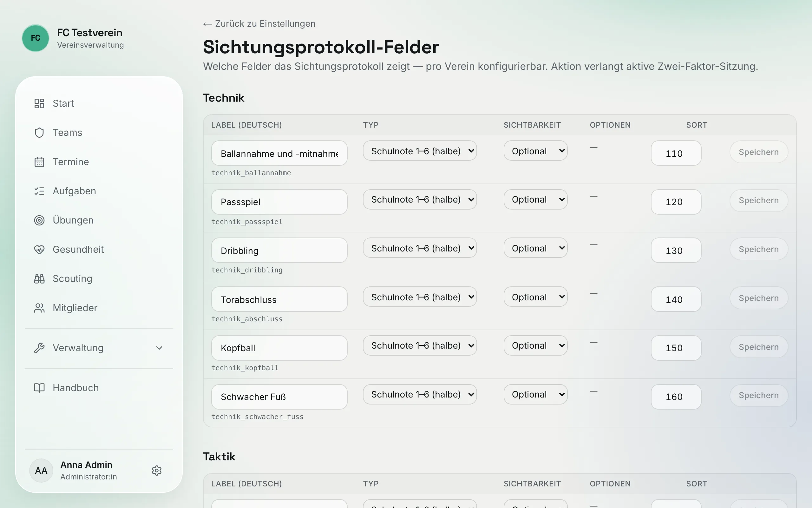The width and height of the screenshot is (812, 508).
Task: Click the sort field with value 130
Action: (676, 251)
